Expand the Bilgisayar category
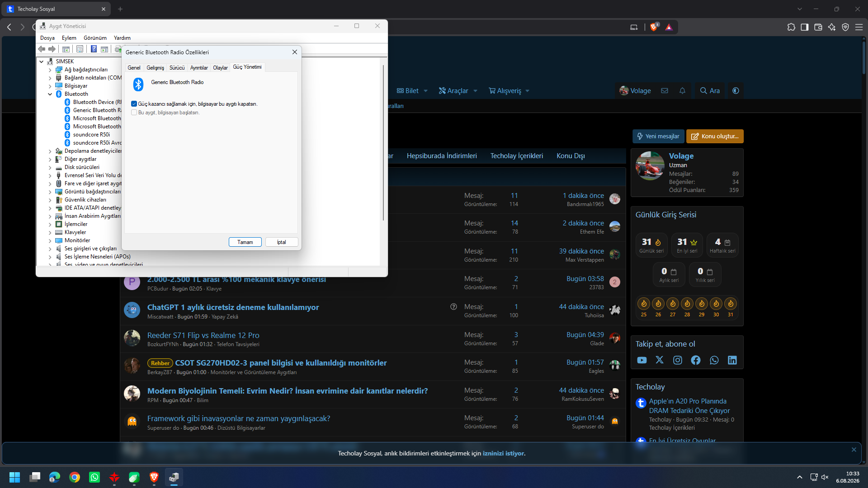The width and height of the screenshot is (868, 488). click(50, 86)
